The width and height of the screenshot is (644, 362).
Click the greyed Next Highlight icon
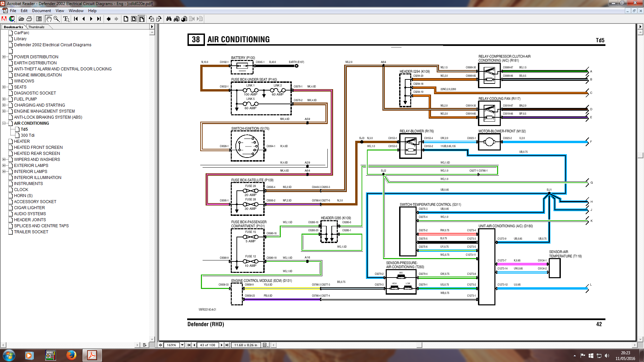[200, 19]
